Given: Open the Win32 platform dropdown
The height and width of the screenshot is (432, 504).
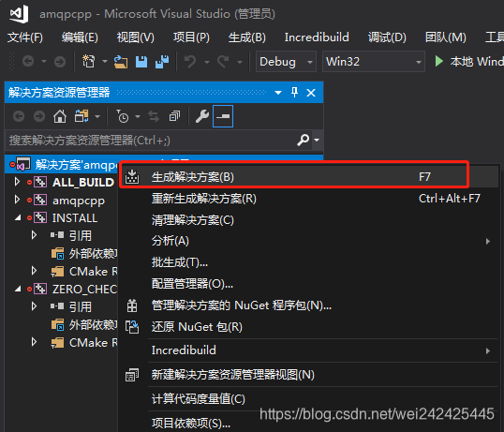Looking at the screenshot, I should (x=374, y=62).
